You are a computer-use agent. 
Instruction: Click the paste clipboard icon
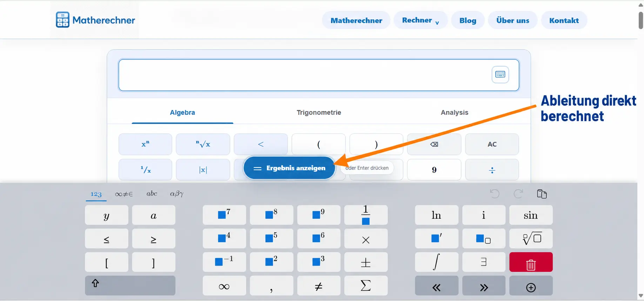pos(542,194)
